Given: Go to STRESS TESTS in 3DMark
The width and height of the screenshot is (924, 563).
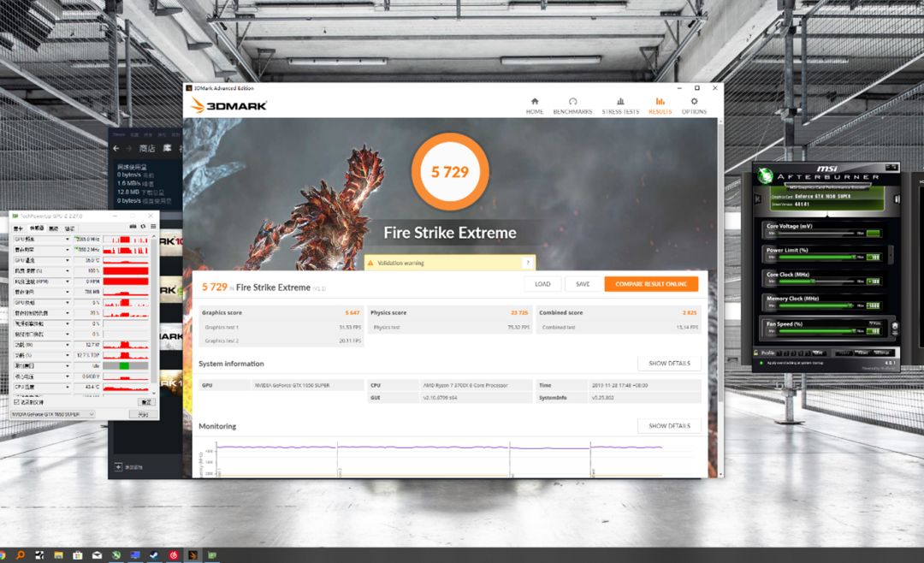Looking at the screenshot, I should coord(622,104).
